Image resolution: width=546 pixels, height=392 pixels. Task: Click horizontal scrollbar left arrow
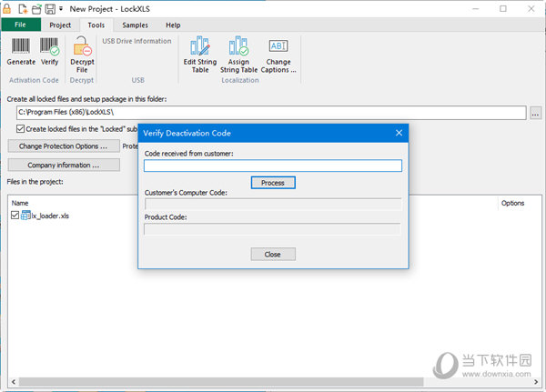[14, 382]
